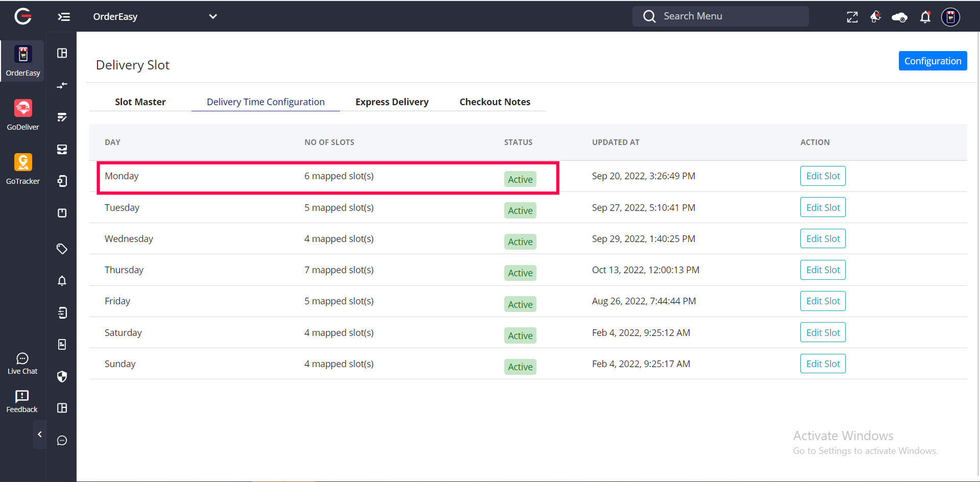Viewport: 980px width, 482px height.
Task: Click the price tag icon in the sidebar
Action: click(62, 249)
